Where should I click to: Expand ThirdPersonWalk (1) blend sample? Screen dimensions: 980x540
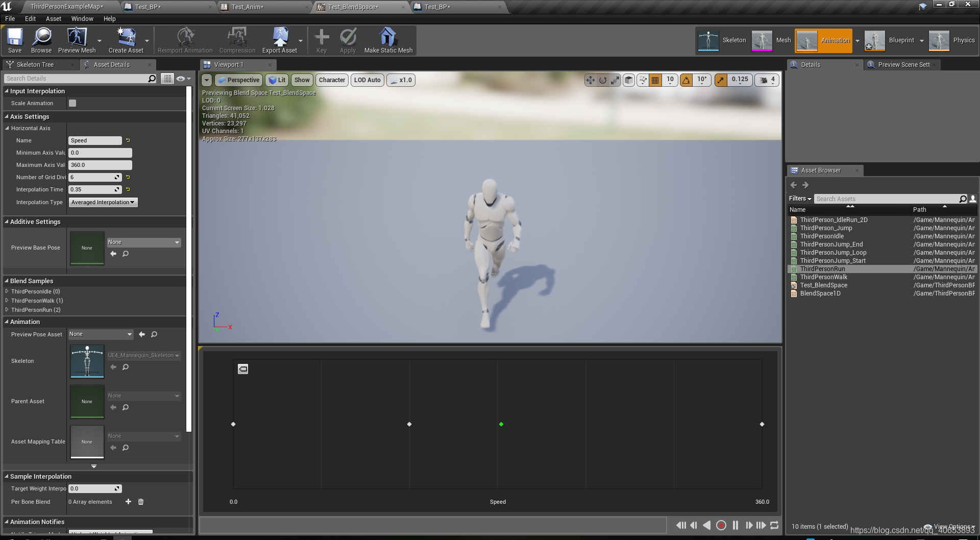tap(7, 301)
